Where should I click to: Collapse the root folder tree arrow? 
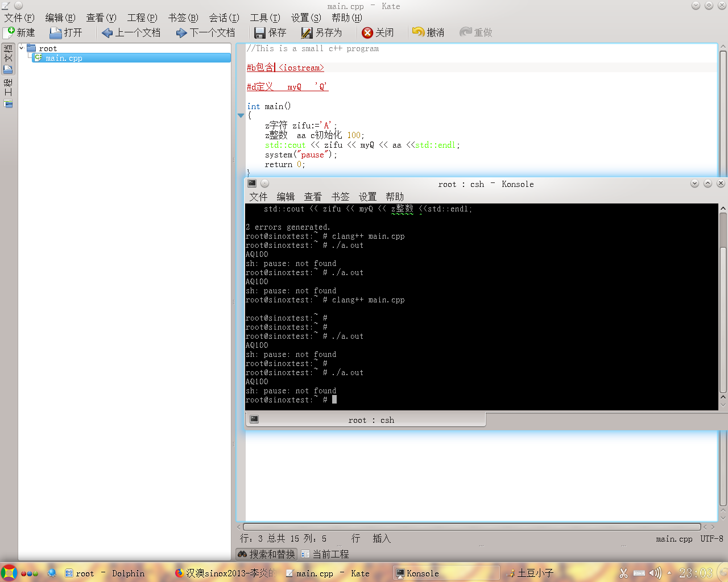22,48
